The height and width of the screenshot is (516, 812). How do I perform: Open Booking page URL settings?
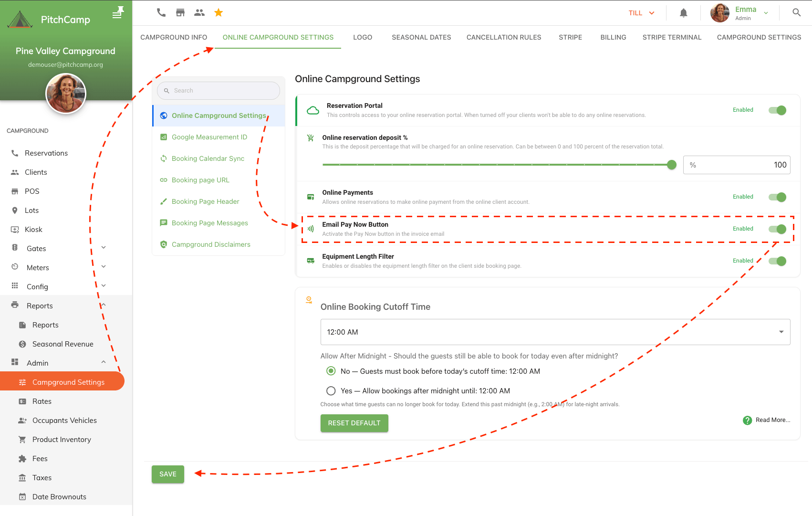[x=219, y=180]
